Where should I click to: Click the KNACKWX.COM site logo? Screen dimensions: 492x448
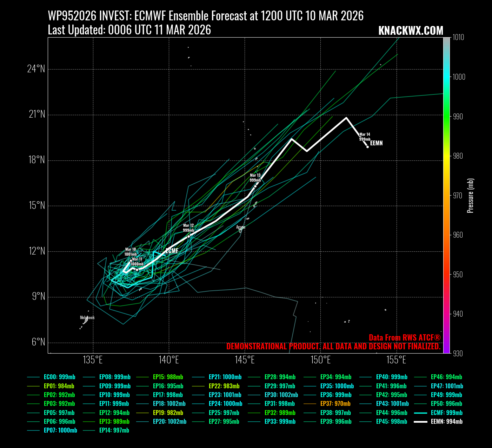411,31
